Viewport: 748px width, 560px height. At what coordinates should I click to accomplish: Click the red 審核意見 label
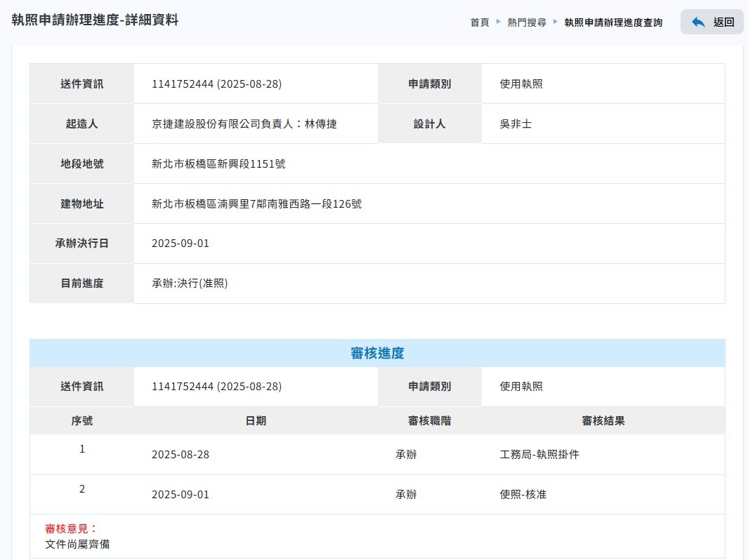72,528
